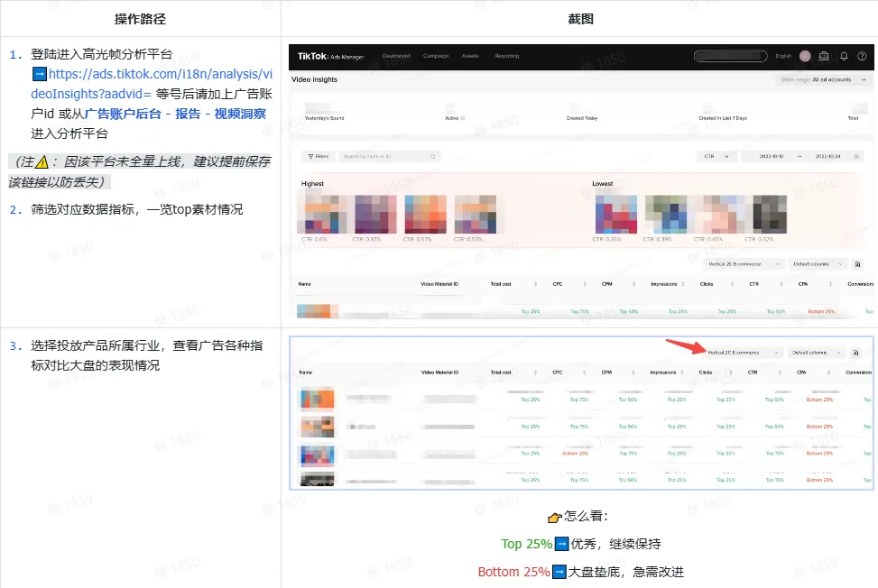Click the help question-mark icon
This screenshot has width=878, height=588.
coord(863,56)
